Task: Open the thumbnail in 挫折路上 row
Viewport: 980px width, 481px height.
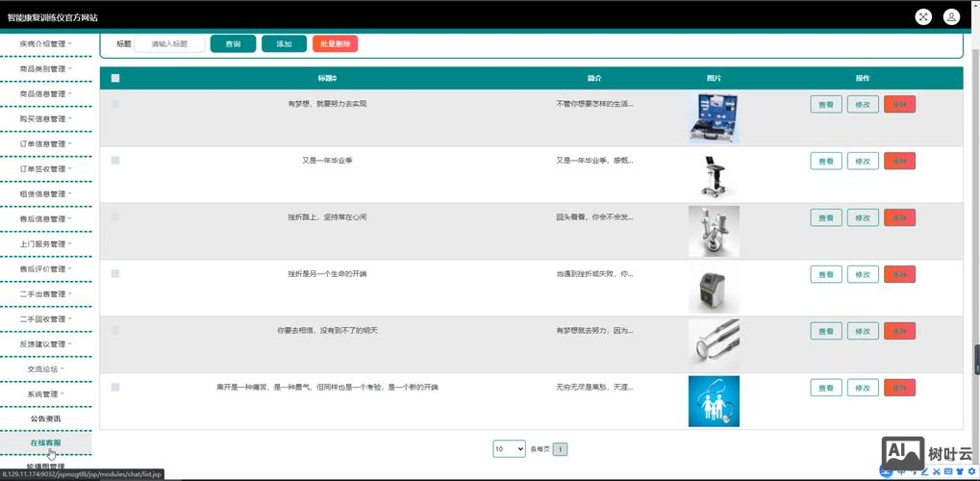Action: point(714,232)
